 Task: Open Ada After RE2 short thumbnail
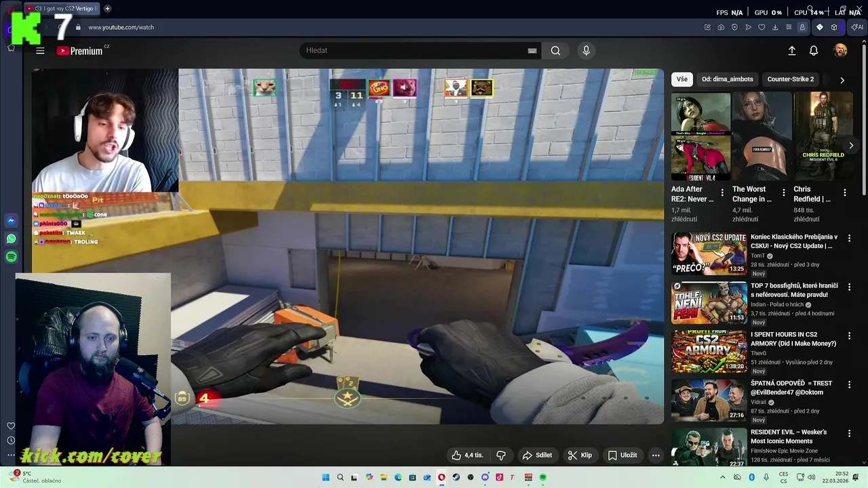701,137
